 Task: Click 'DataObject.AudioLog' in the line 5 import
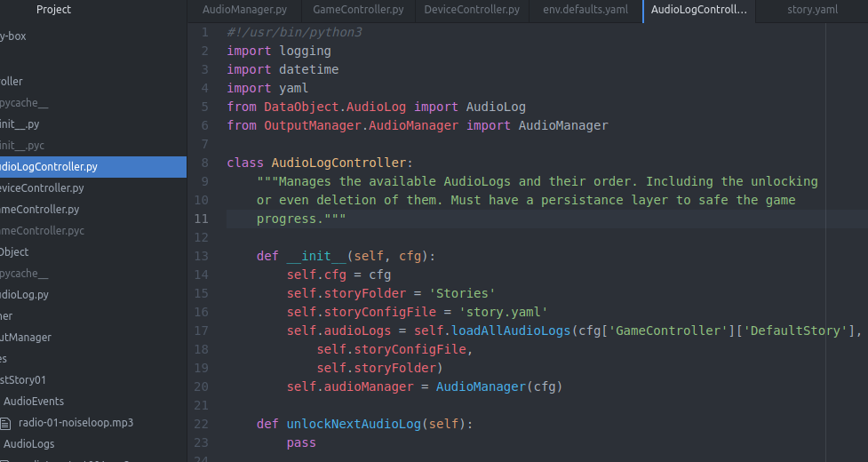(x=335, y=107)
